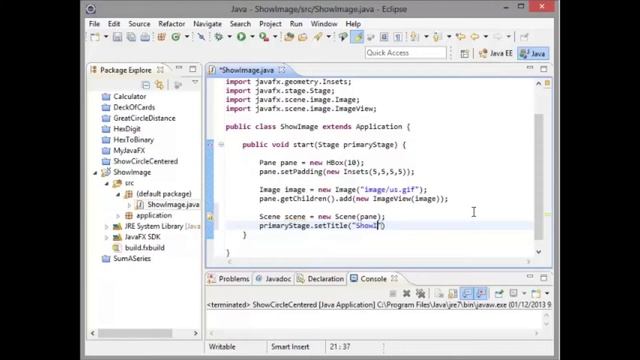This screenshot has width=640, height=360.
Task: Click the Run Last Tool external tools icon
Action: 264,37
